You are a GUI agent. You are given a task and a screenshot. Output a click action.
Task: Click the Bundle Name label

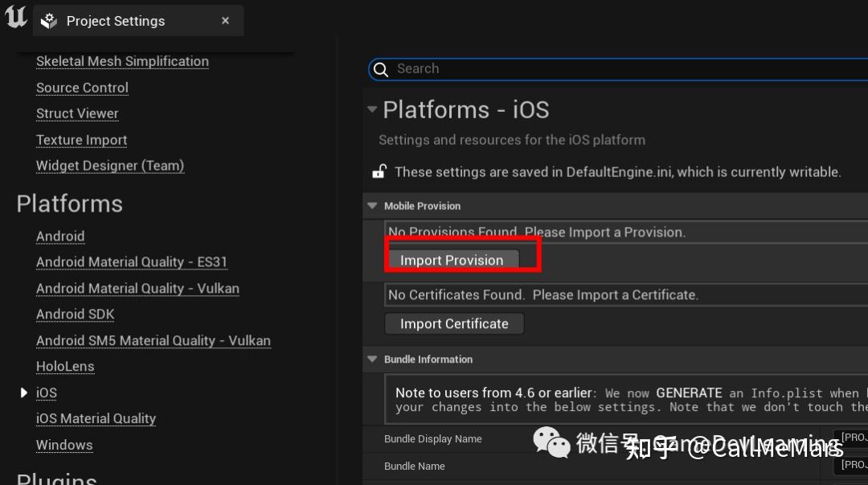415,467
